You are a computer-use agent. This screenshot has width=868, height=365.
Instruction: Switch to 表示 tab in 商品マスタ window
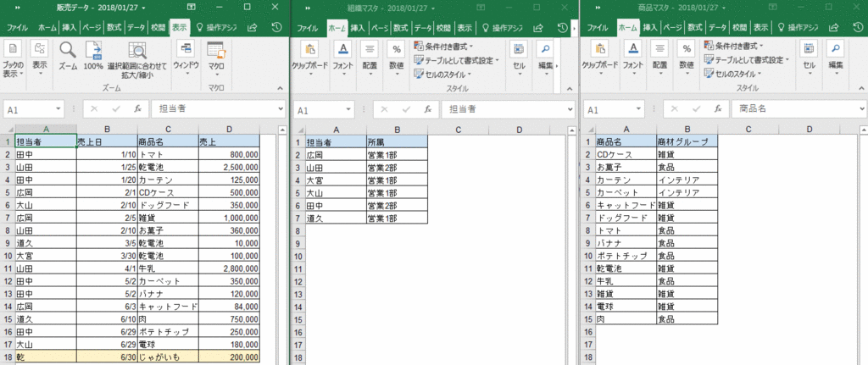click(x=760, y=28)
